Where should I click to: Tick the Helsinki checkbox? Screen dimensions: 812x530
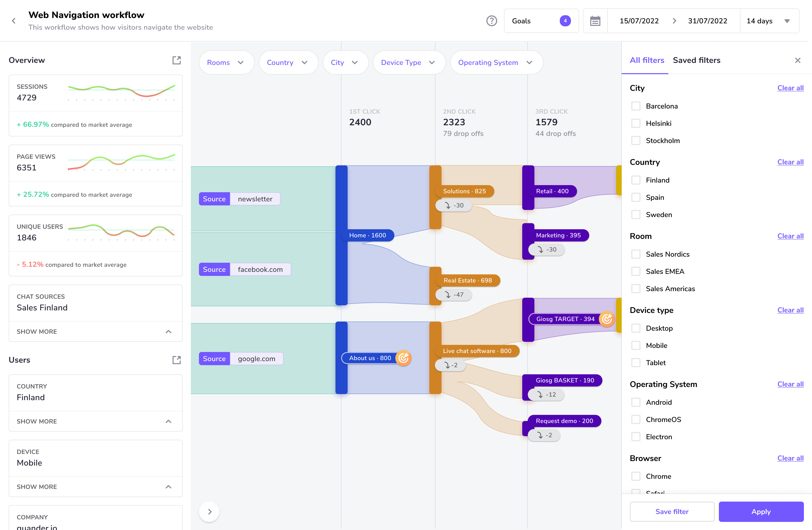(636, 123)
